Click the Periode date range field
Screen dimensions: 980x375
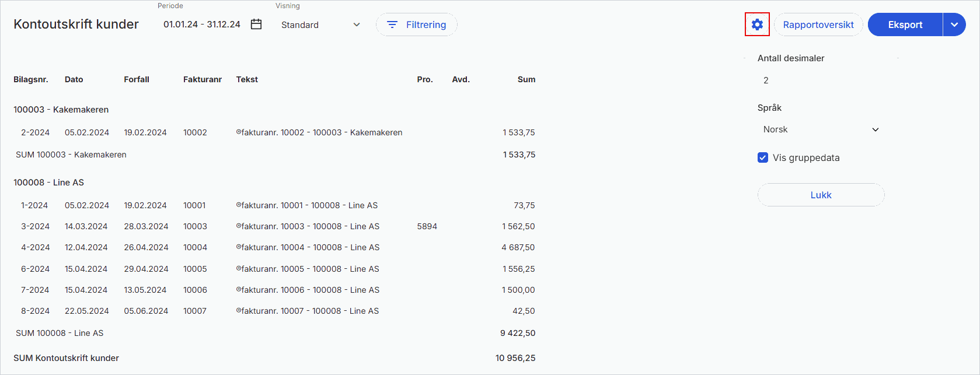click(202, 24)
